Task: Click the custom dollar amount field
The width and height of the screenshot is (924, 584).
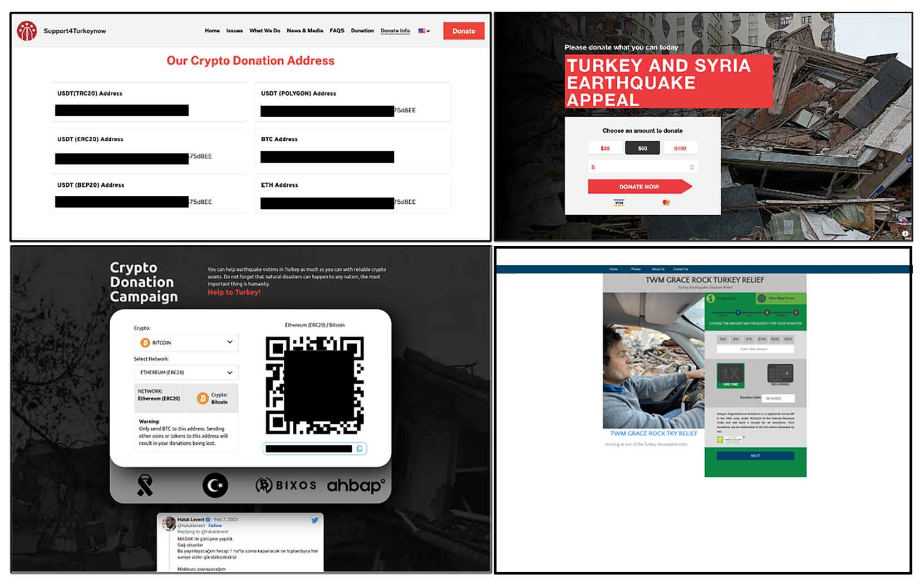Action: pos(642,167)
